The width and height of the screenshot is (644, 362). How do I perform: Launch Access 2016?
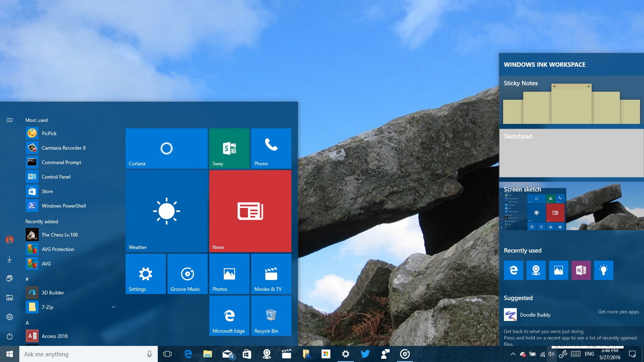coord(71,336)
